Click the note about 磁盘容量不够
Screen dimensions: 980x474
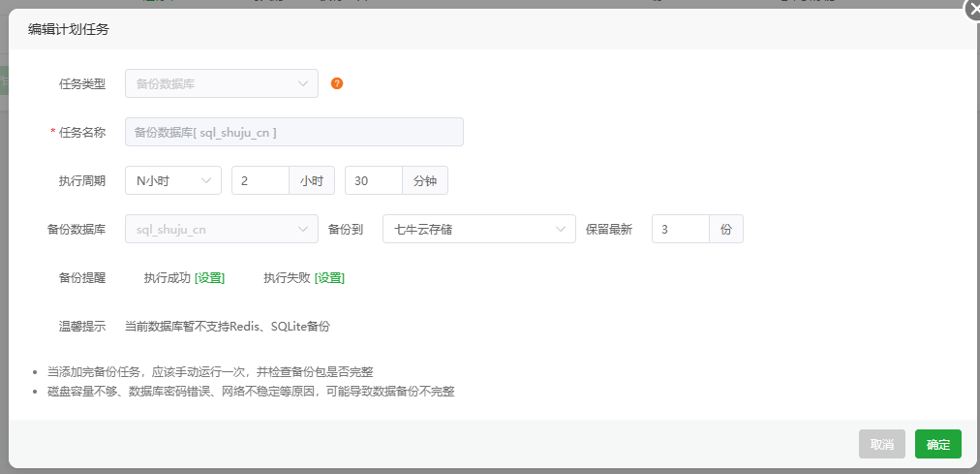click(x=251, y=392)
